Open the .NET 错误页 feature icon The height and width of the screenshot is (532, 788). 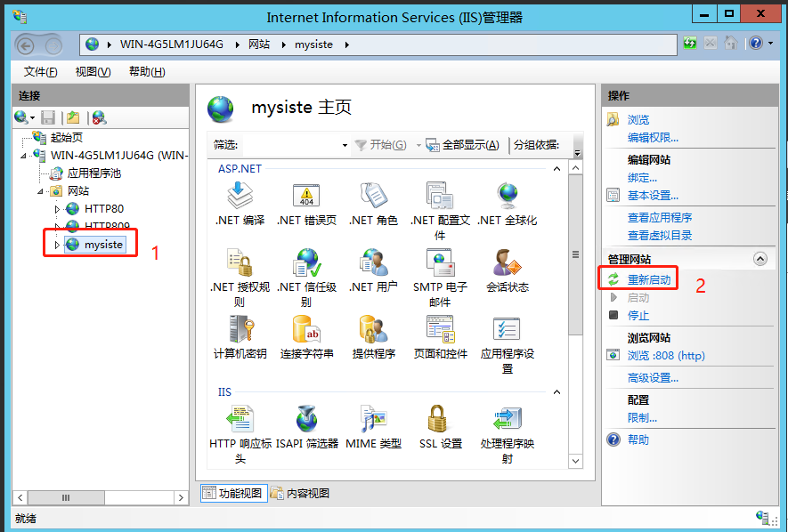coord(306,203)
